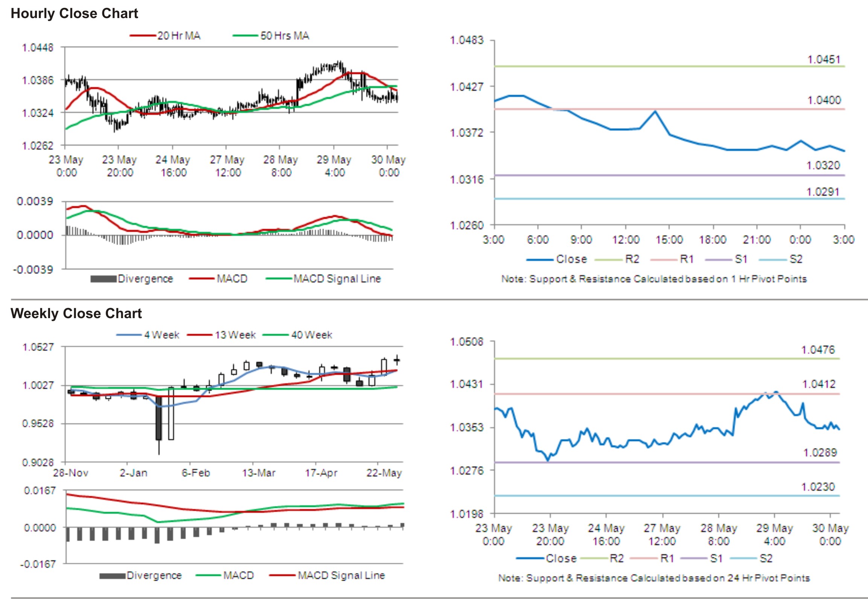The height and width of the screenshot is (599, 868).
Task: Click the "6-Feb" date label
Action: (x=196, y=473)
